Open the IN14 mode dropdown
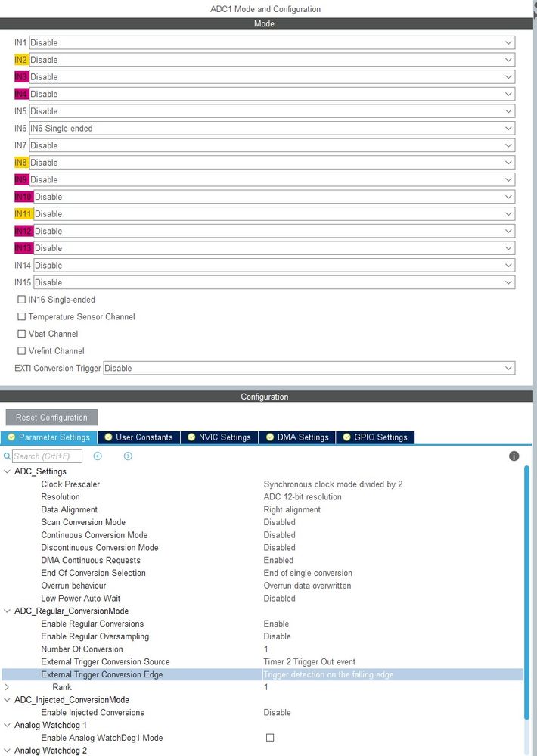This screenshot has height=756, width=537. click(x=275, y=265)
